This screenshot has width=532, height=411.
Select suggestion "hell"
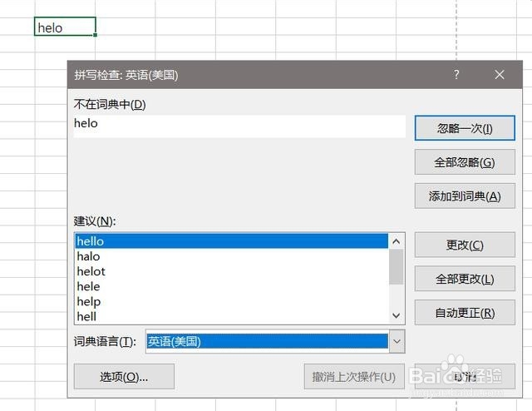tap(231, 316)
